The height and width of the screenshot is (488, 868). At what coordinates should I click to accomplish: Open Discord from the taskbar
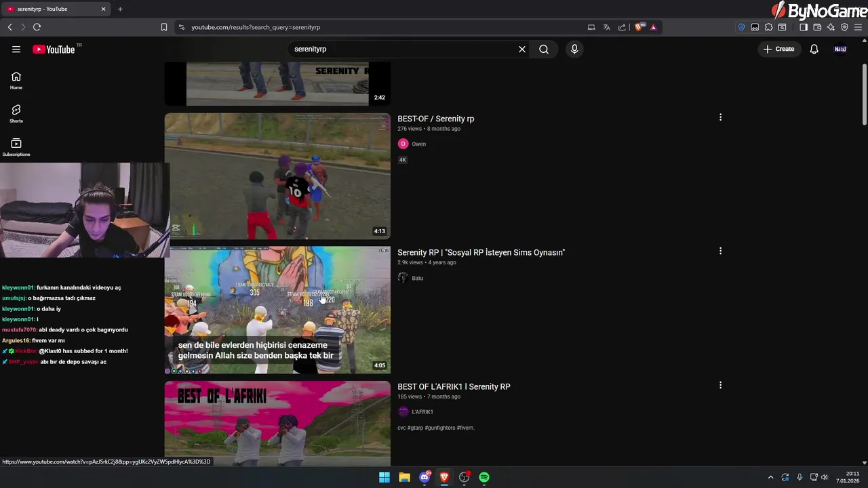coord(425,477)
